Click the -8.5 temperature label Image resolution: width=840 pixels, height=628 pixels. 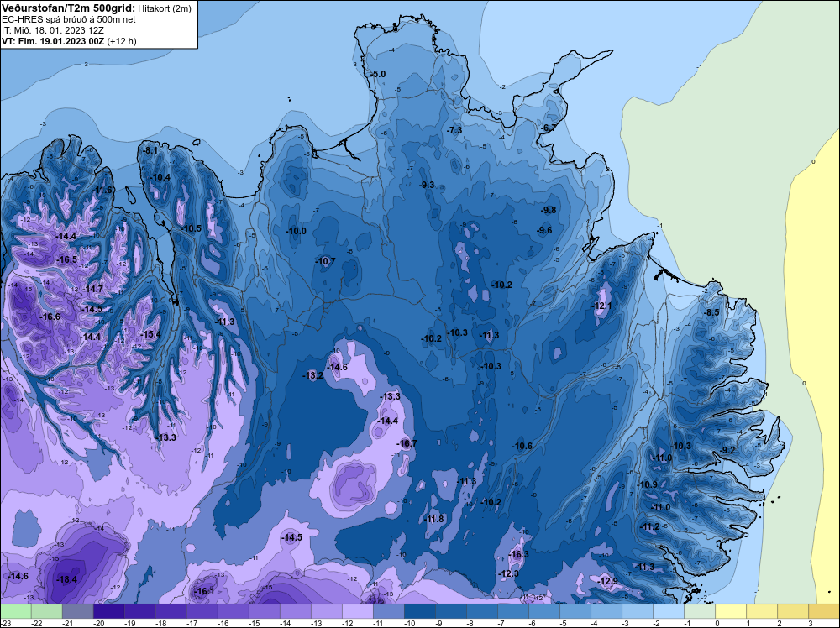click(x=712, y=312)
